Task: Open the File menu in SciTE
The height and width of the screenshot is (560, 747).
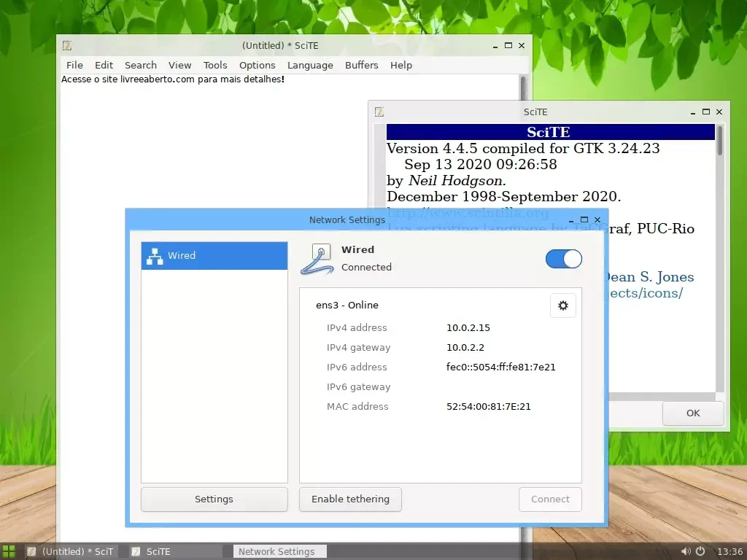Action: point(74,65)
